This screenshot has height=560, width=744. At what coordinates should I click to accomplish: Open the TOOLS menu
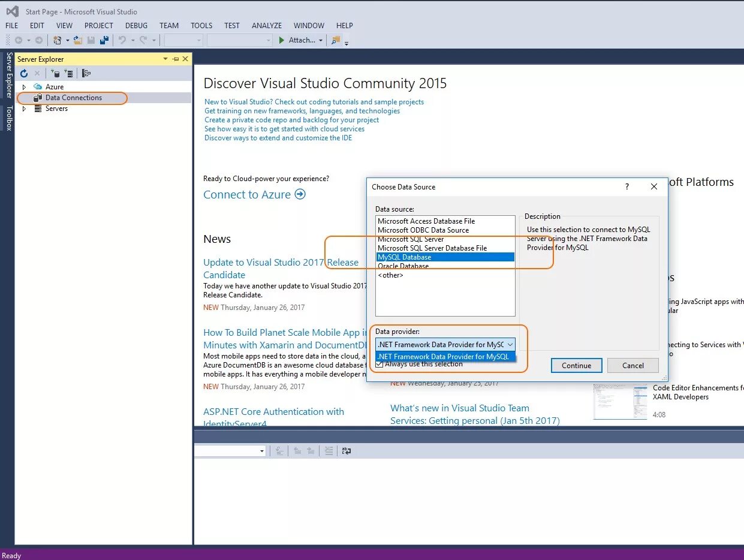(201, 26)
